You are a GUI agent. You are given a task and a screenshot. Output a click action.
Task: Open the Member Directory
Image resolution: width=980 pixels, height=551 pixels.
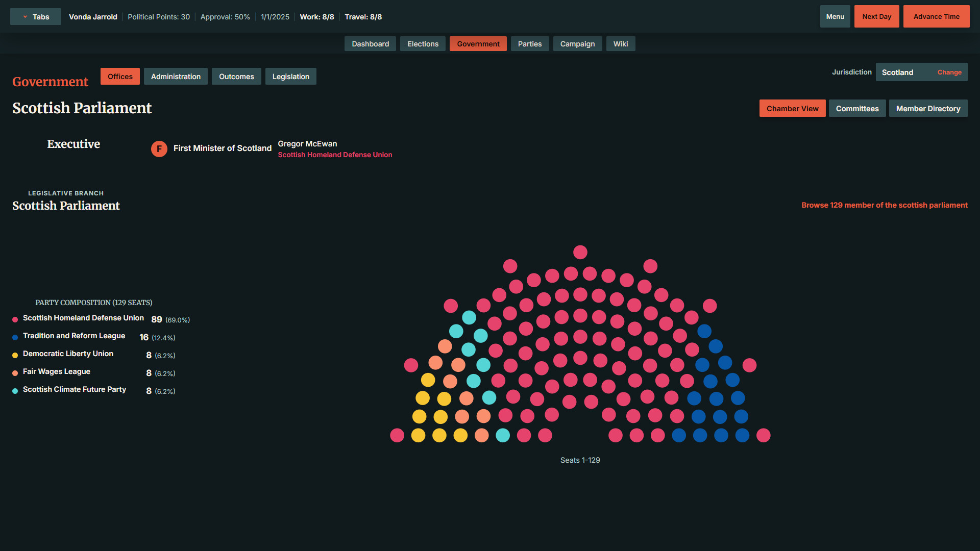(x=928, y=109)
